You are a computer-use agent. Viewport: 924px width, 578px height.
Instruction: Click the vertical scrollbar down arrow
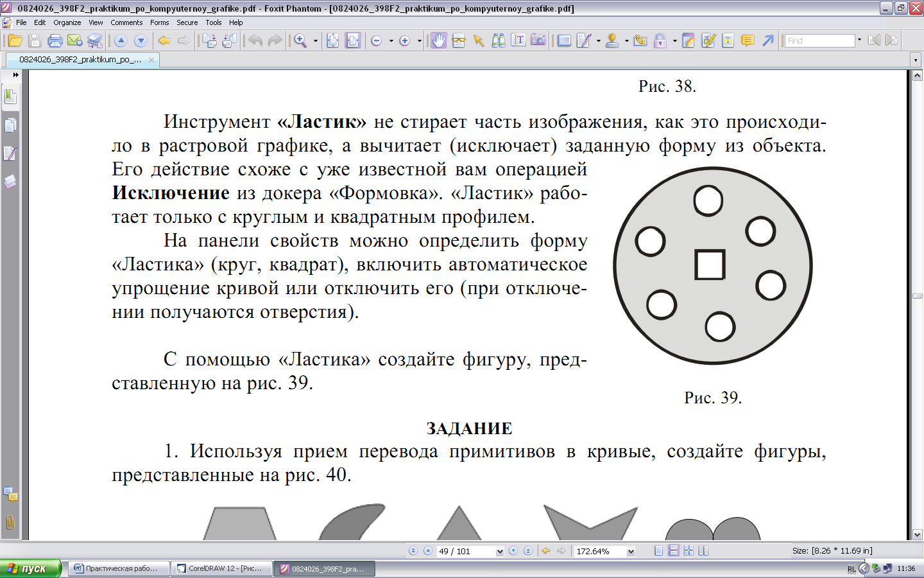tap(918, 534)
